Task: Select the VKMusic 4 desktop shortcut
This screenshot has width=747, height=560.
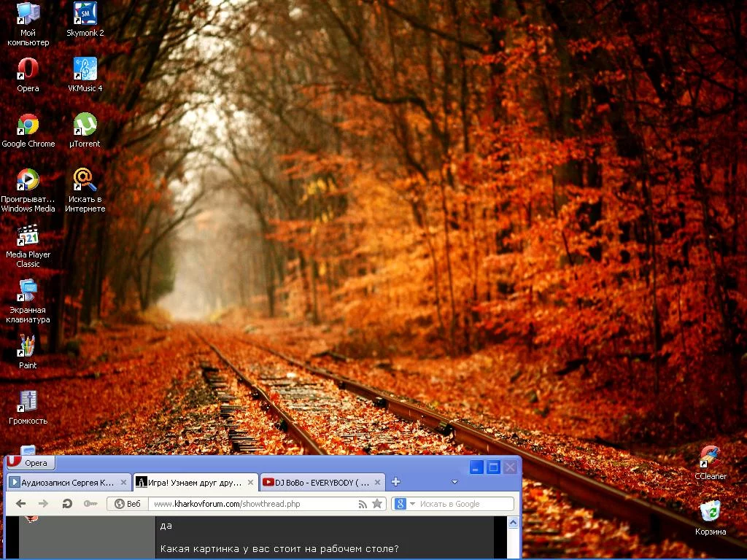Action: point(85,75)
